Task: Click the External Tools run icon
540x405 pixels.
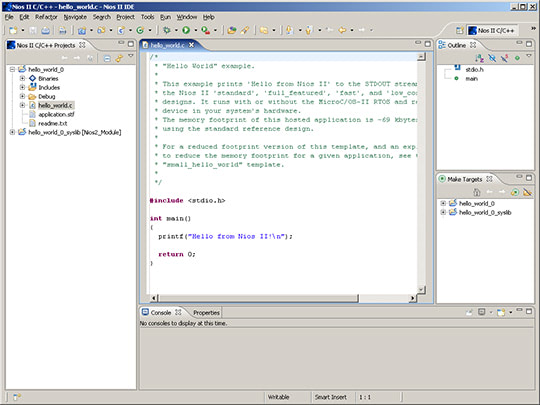Action: click(206, 30)
